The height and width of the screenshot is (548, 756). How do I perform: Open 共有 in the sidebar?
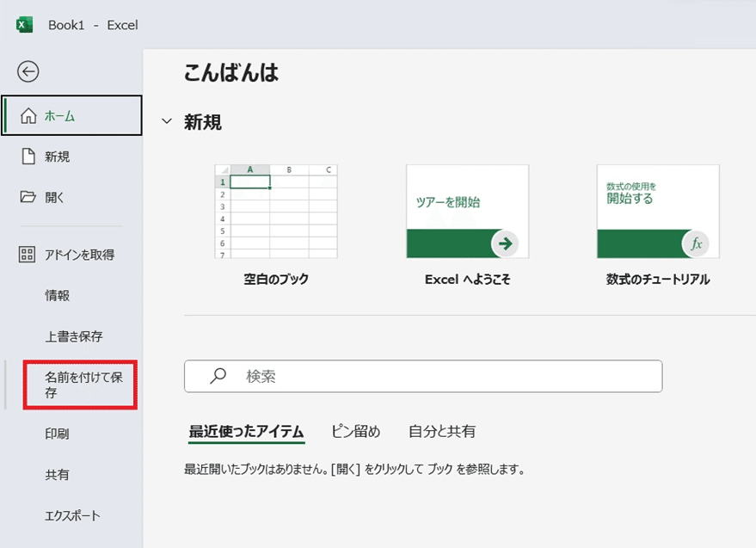click(57, 475)
